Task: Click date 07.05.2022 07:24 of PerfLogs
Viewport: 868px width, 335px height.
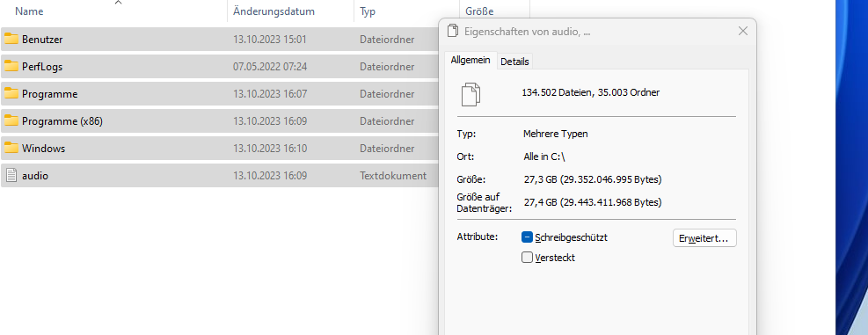Action: (x=270, y=67)
